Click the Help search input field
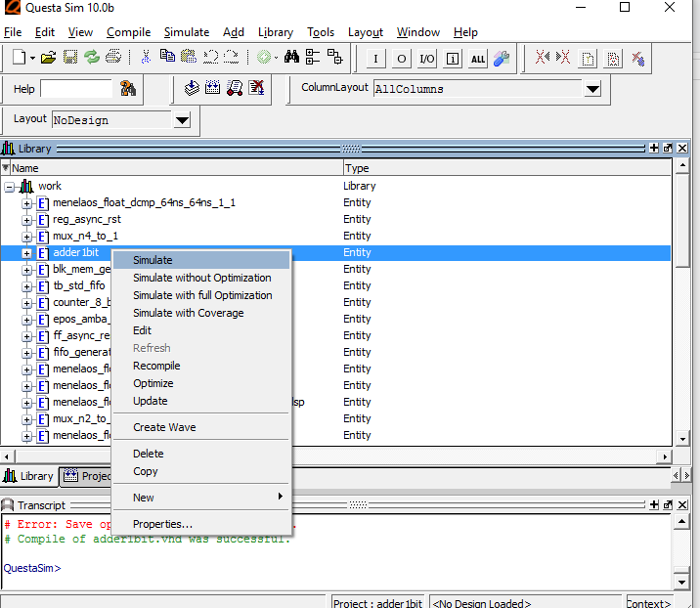Image resolution: width=700 pixels, height=608 pixels. (x=76, y=88)
